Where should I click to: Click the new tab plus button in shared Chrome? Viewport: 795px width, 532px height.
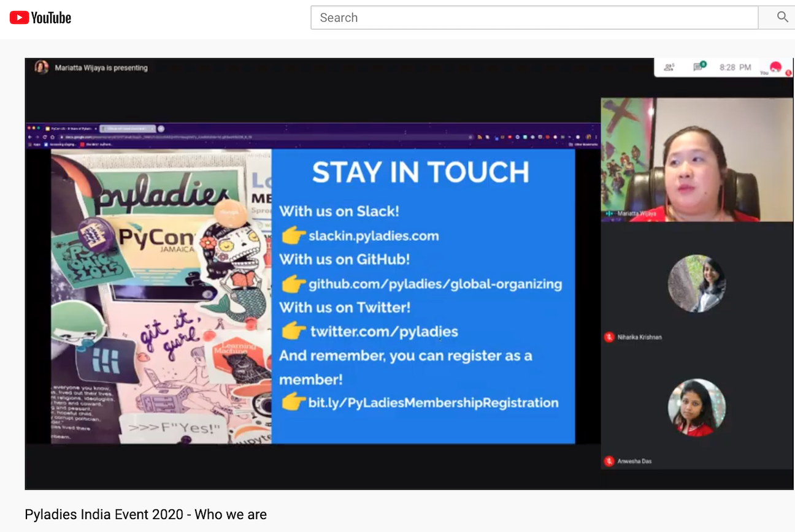click(161, 129)
